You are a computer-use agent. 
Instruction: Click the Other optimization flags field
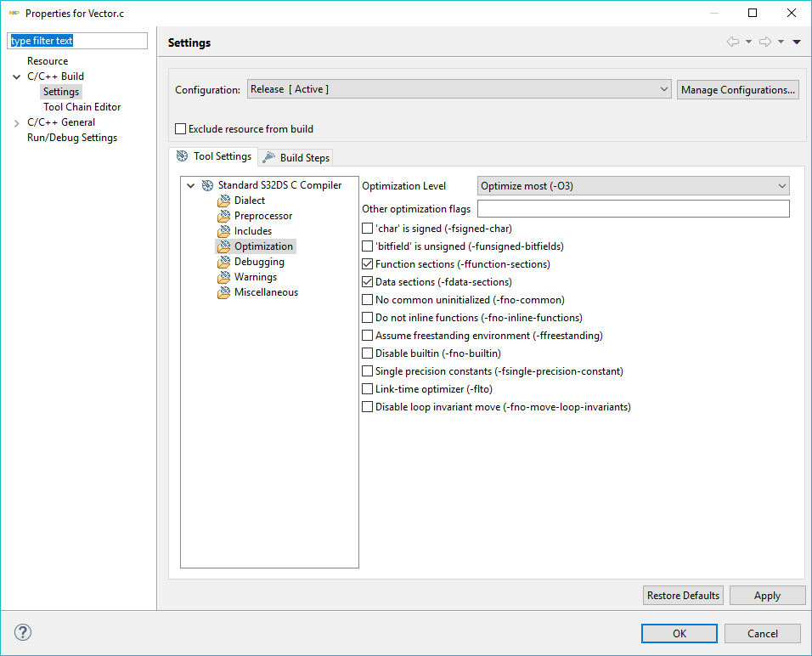point(633,209)
